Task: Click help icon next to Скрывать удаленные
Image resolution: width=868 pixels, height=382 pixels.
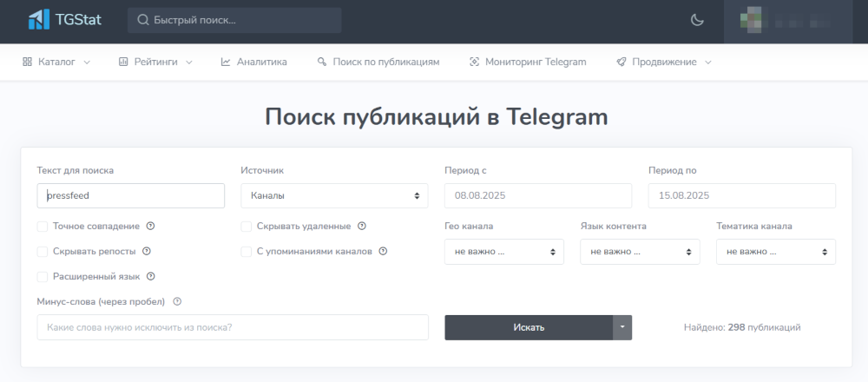Action: pyautogui.click(x=362, y=226)
